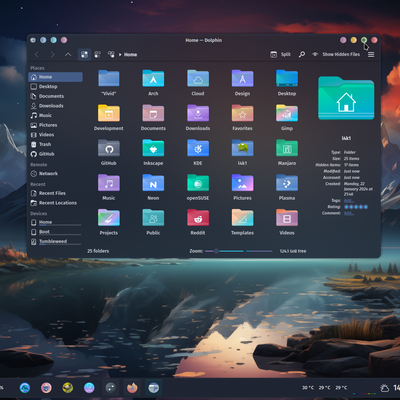This screenshot has width=400, height=400.
Task: Go up to the parent folder
Action: pos(68,54)
